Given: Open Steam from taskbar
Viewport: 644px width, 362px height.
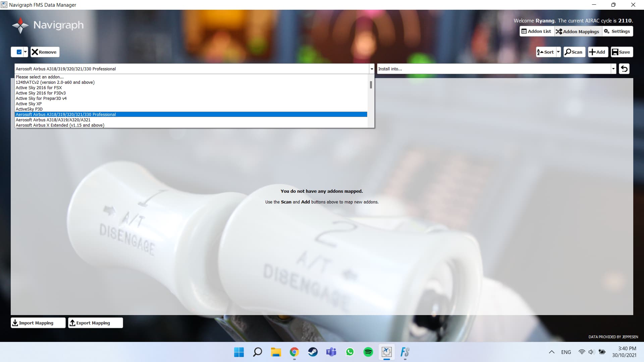Looking at the screenshot, I should coord(313,352).
